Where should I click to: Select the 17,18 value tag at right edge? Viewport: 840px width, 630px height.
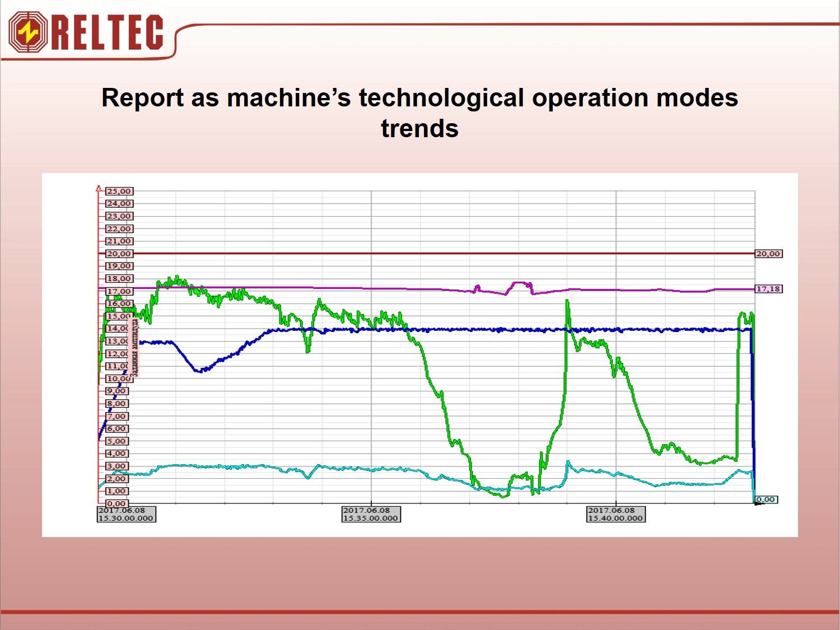point(768,289)
